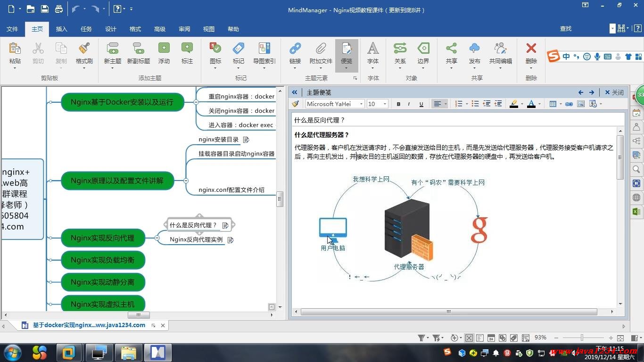This screenshot has width=644, height=362.
Task: Select the Nginx反向代理实例 subtopic
Action: [x=196, y=239]
